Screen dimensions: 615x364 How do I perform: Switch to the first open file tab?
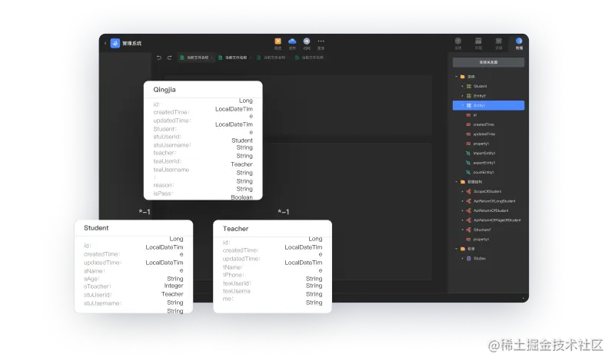194,58
